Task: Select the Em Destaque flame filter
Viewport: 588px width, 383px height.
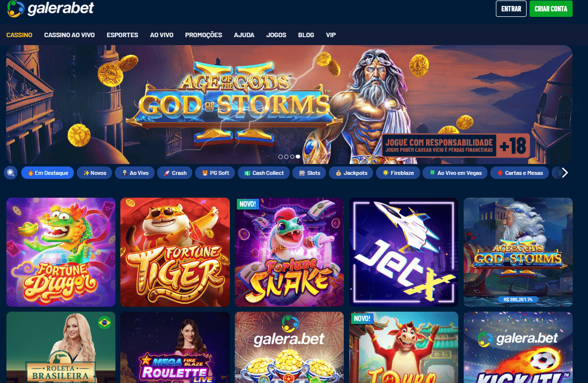Action: tap(48, 173)
